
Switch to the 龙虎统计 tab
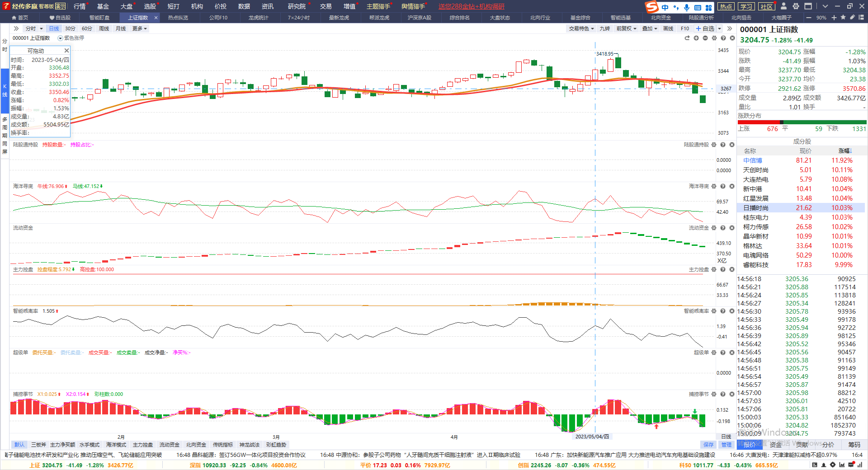259,18
